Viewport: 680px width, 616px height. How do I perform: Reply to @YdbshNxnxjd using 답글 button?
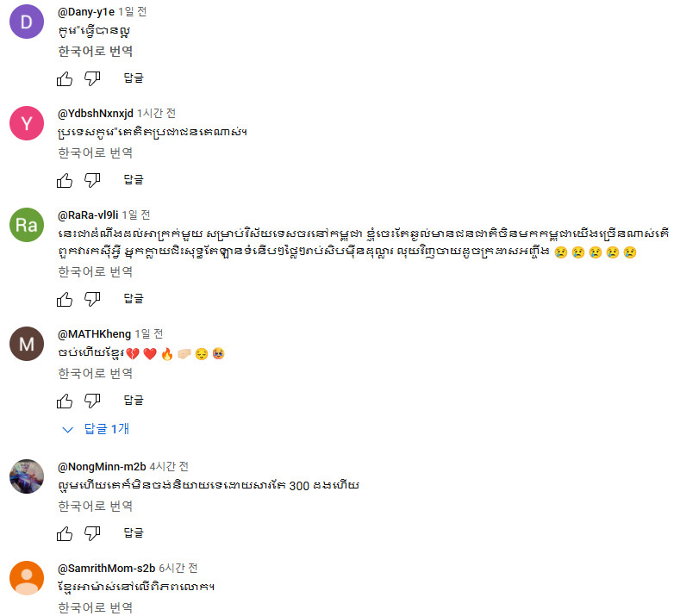point(134,179)
